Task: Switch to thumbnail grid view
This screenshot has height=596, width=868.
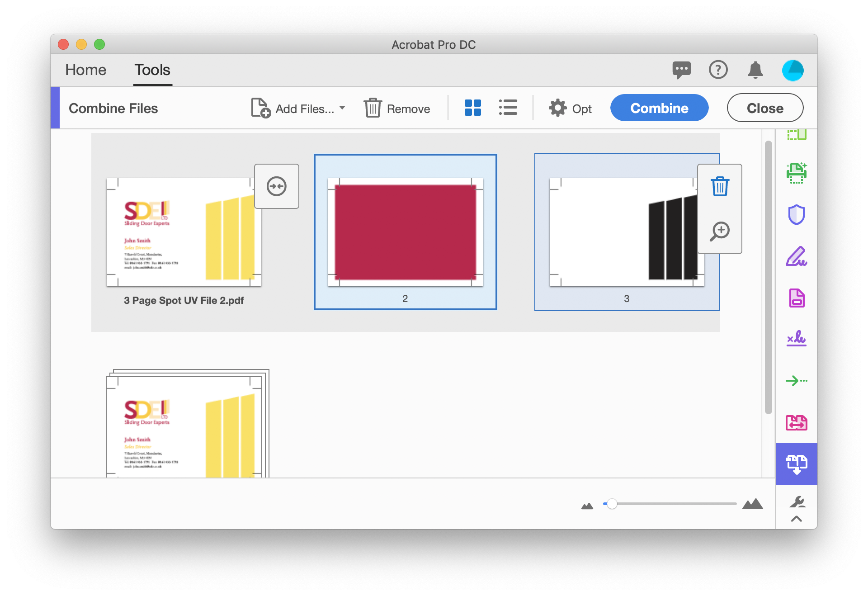Action: (473, 108)
